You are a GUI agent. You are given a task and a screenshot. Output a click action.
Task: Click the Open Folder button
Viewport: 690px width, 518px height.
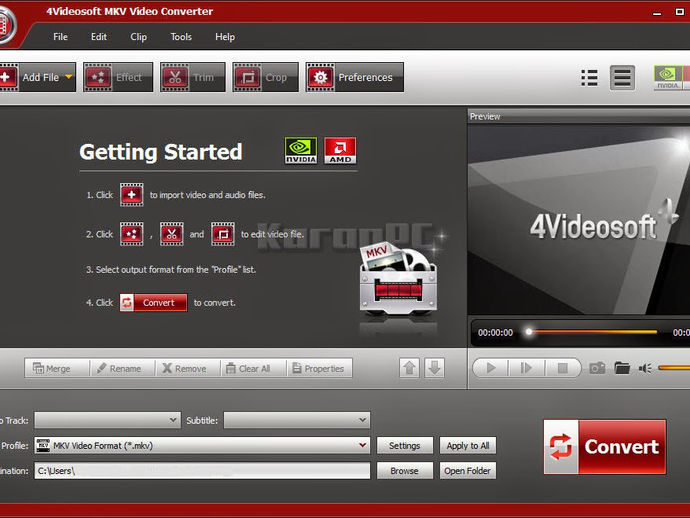[x=468, y=471]
